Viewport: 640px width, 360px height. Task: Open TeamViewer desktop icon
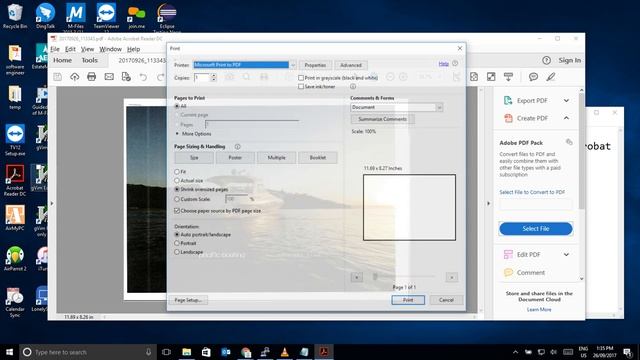106,17
